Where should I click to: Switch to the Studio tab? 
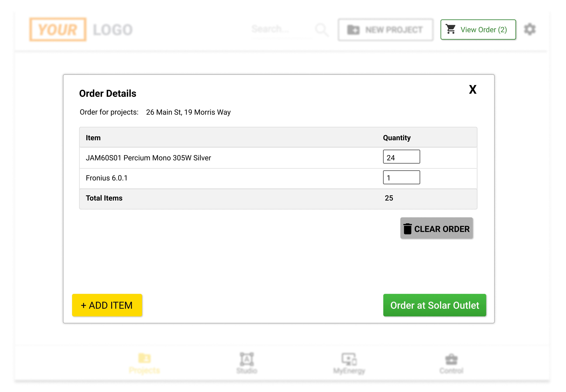[247, 363]
